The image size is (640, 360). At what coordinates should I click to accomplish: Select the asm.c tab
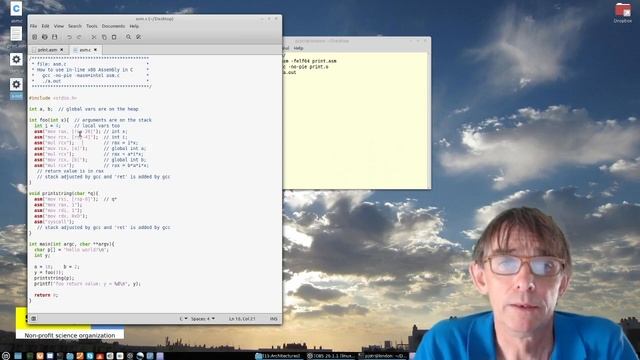pos(85,50)
